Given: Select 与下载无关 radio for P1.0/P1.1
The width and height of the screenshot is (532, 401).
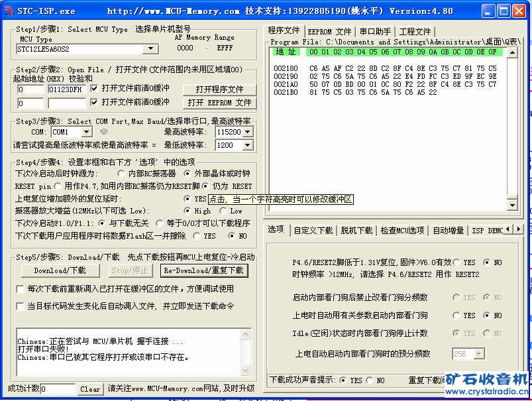Looking at the screenshot, I should [x=101, y=223].
